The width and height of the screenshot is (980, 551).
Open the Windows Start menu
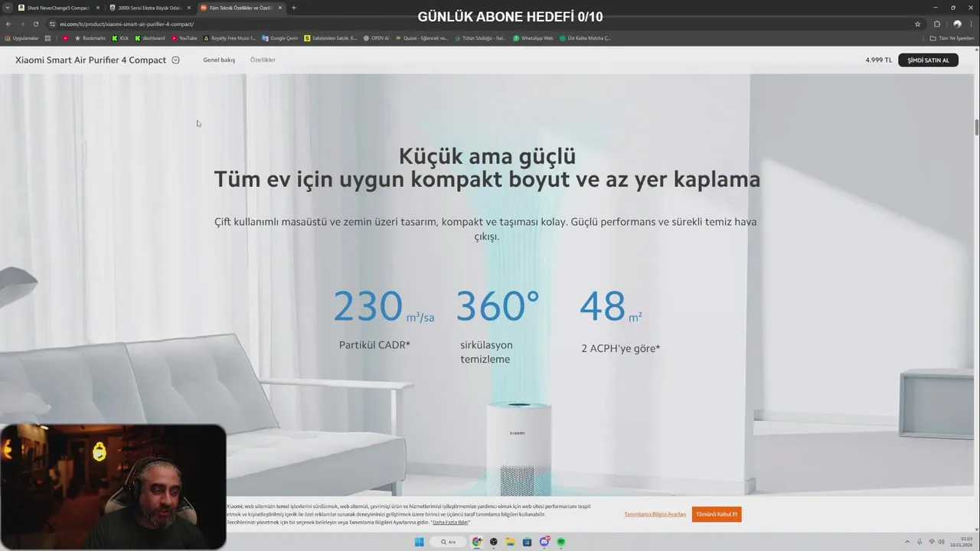point(419,542)
